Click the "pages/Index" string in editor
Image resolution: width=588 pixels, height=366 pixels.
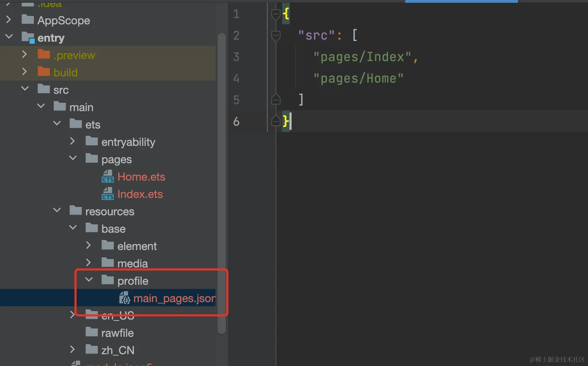click(x=362, y=57)
